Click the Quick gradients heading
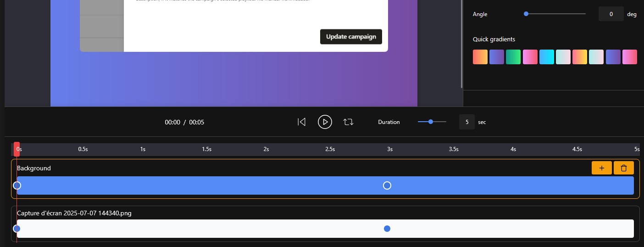 [x=494, y=39]
